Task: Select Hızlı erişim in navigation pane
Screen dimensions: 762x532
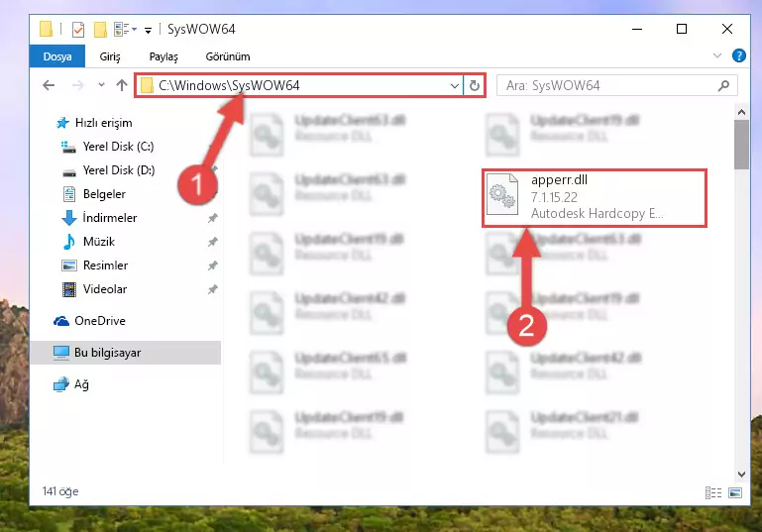Action: coord(103,123)
